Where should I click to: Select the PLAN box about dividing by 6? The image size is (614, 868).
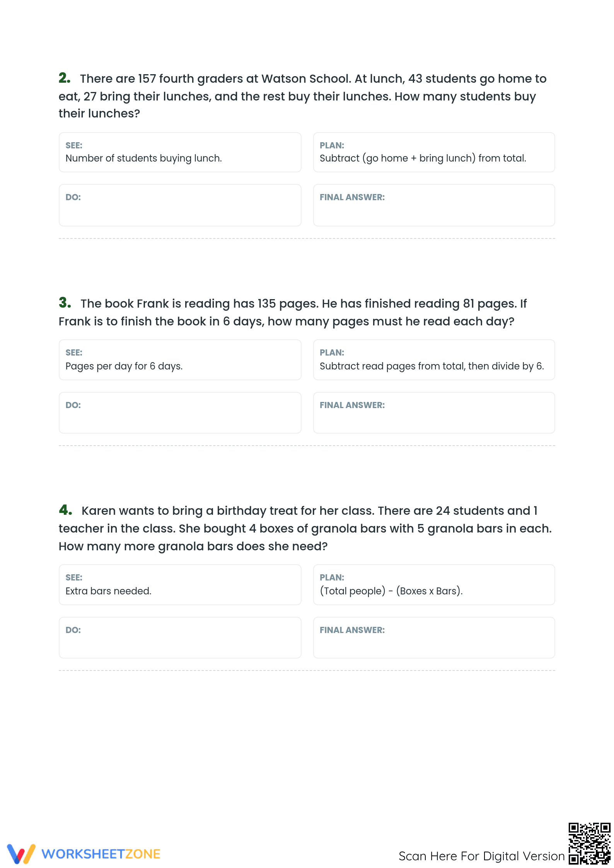pos(434,360)
